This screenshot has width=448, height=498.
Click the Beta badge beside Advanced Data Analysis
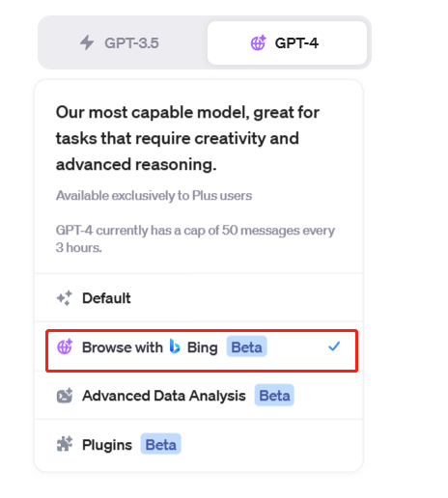click(x=274, y=395)
